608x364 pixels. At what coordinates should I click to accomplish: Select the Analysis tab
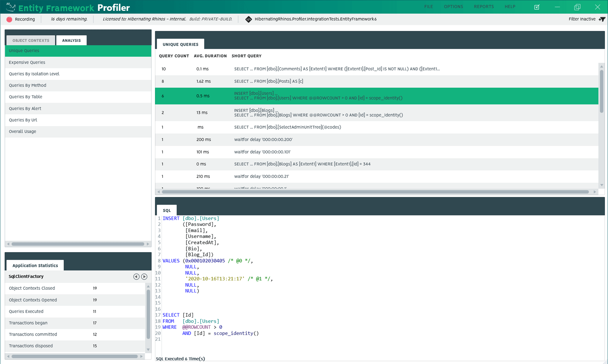72,40
